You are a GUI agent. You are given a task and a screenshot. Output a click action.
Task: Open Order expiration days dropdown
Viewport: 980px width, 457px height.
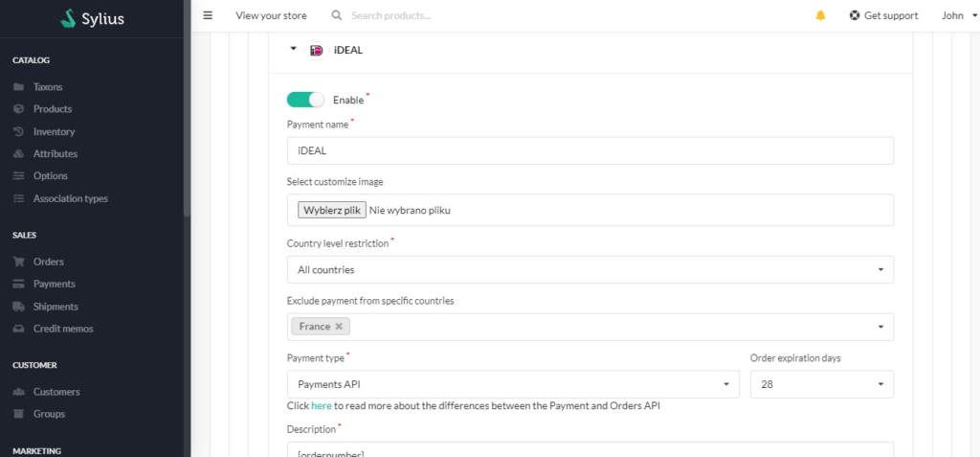tap(822, 384)
